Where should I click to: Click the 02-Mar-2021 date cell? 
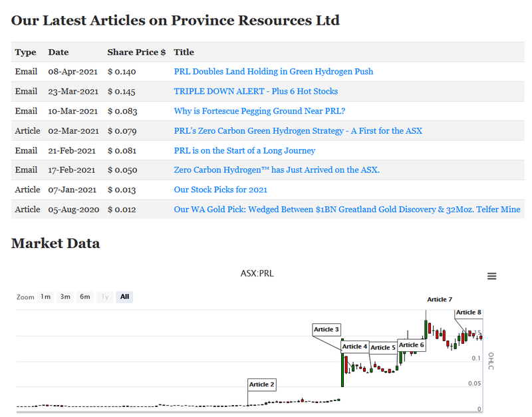tap(73, 131)
